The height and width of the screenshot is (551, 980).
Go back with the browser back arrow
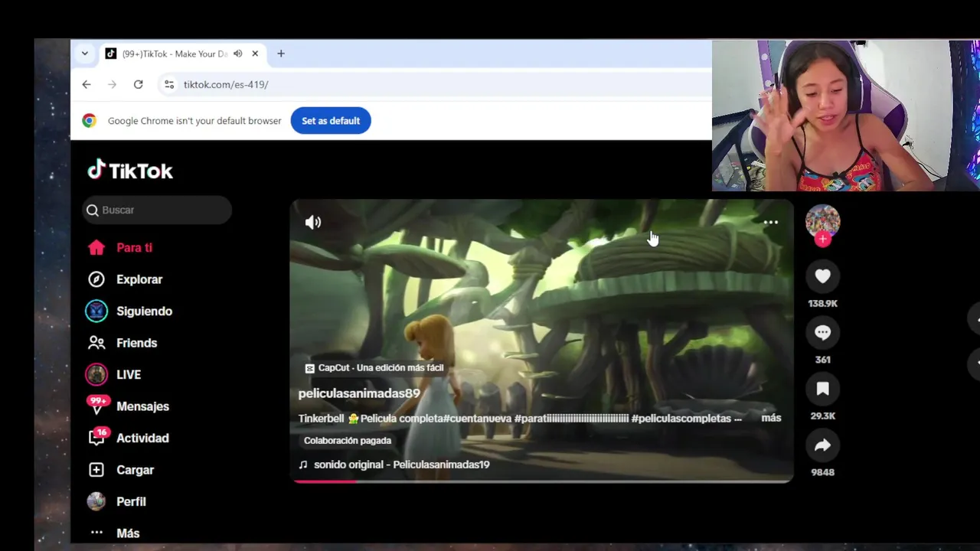click(x=87, y=84)
